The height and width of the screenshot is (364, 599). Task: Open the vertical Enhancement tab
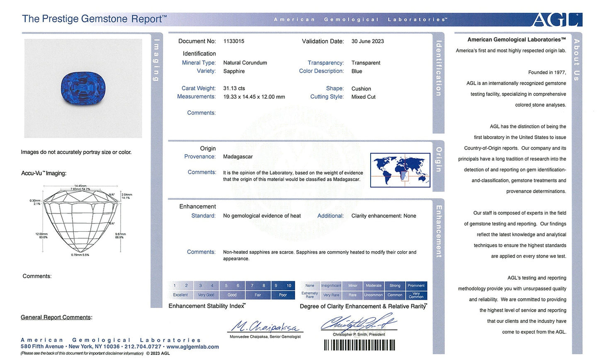point(439,231)
